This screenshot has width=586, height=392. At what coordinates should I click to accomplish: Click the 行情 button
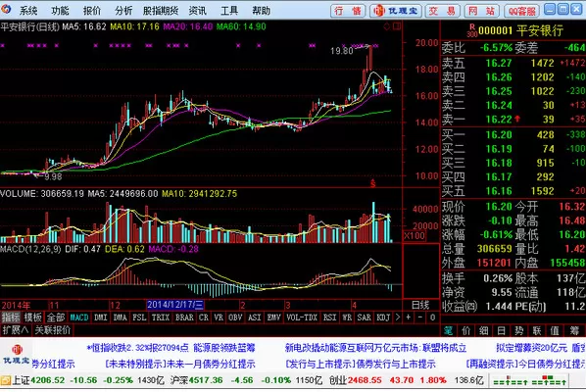(348, 11)
